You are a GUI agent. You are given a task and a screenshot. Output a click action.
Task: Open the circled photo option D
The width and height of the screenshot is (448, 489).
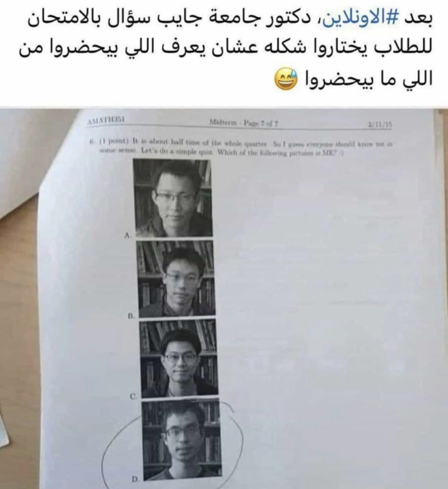(182, 441)
